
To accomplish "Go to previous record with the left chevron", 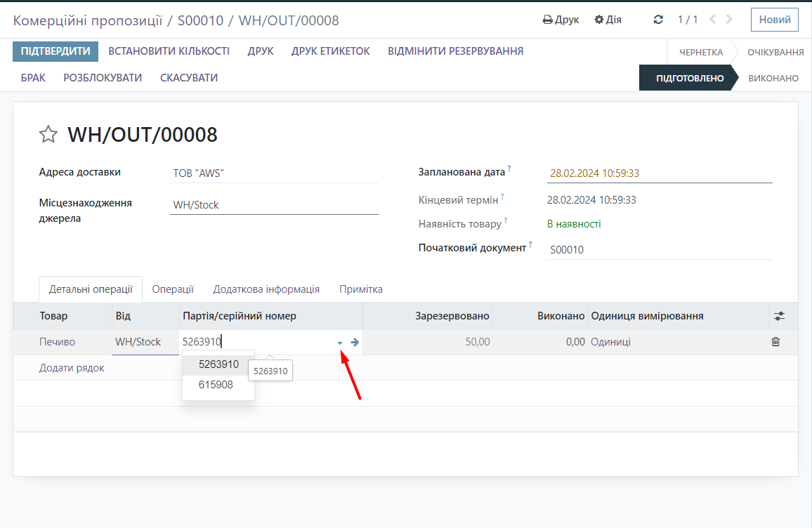I will [713, 20].
